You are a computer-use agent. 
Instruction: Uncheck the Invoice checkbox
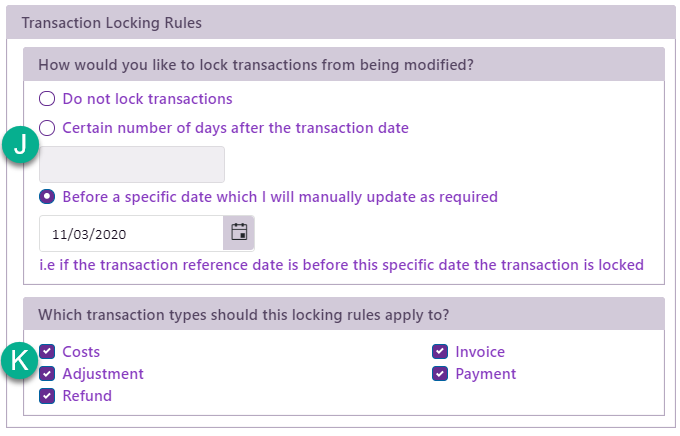[440, 352]
